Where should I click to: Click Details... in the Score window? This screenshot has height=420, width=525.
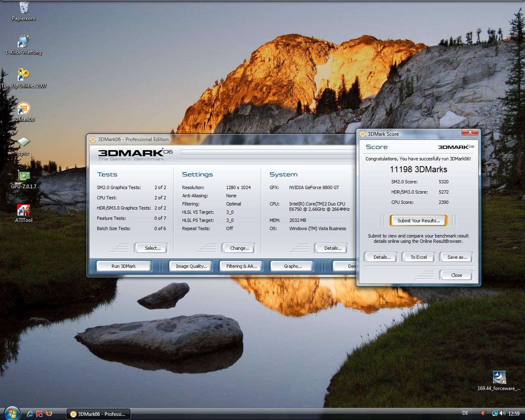pyautogui.click(x=382, y=257)
